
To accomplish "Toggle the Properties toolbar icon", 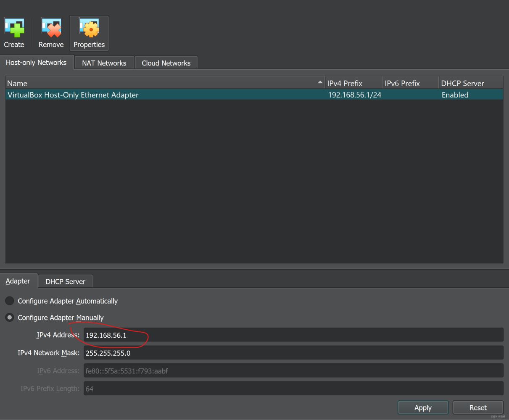I will tap(89, 33).
